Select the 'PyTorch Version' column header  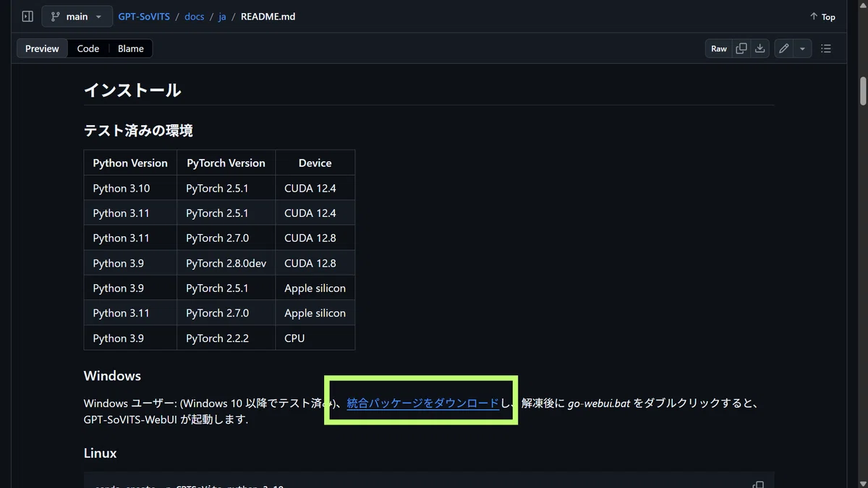pos(226,163)
